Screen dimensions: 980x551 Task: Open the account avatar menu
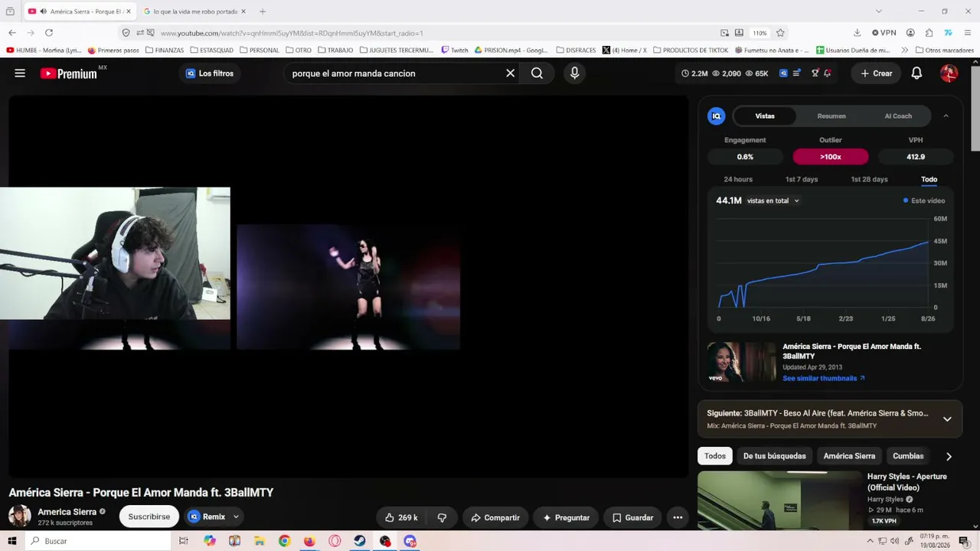click(x=949, y=73)
